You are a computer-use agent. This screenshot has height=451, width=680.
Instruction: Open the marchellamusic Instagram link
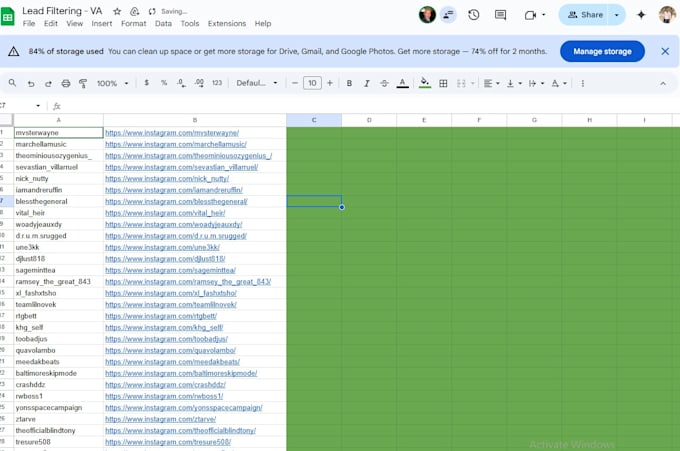[176, 144]
